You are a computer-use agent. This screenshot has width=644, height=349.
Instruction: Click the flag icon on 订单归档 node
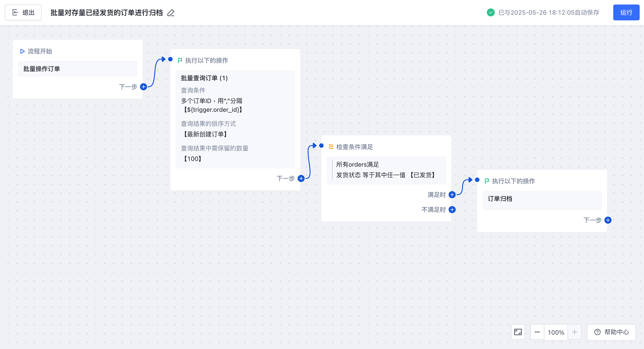[487, 181]
